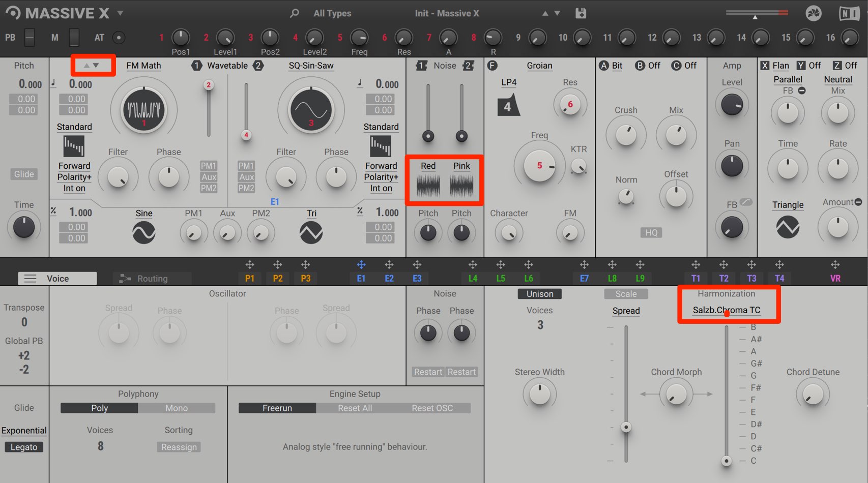Screen dimensions: 868x483
Task: Click the VR modulation drag-handle icon
Action: tap(835, 264)
